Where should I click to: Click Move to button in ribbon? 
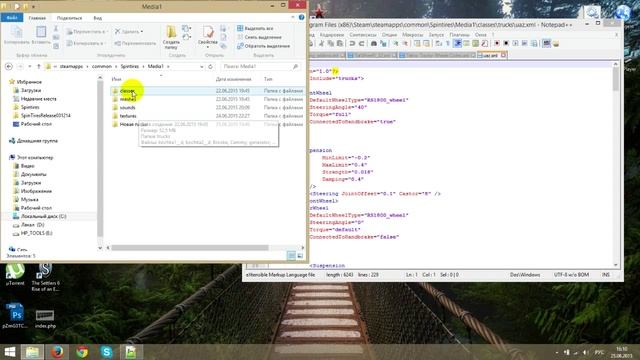[x=86, y=32]
